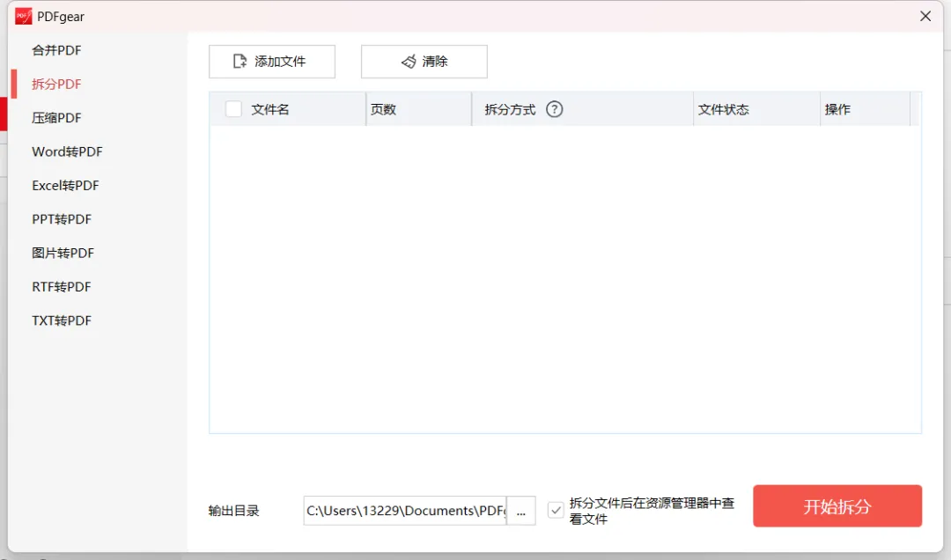Click the 文件状态 column header
Screen dimensions: 951x560
click(x=724, y=109)
